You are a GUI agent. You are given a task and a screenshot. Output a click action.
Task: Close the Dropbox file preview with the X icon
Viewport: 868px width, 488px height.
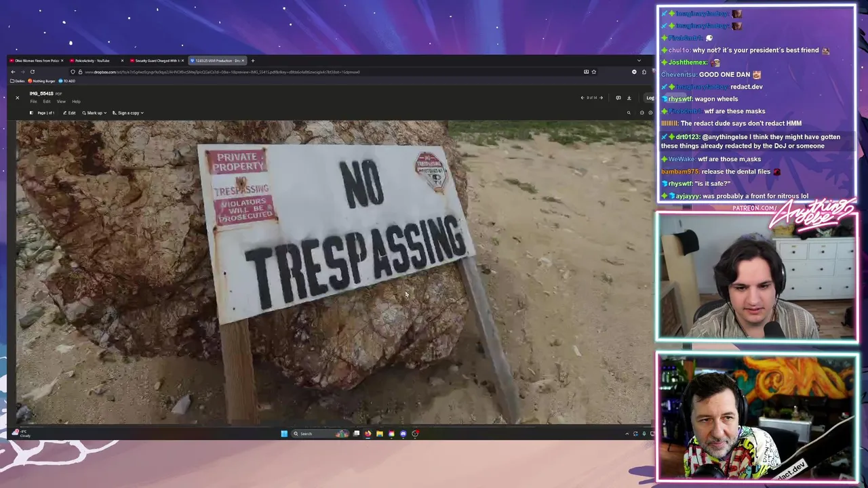[17, 98]
